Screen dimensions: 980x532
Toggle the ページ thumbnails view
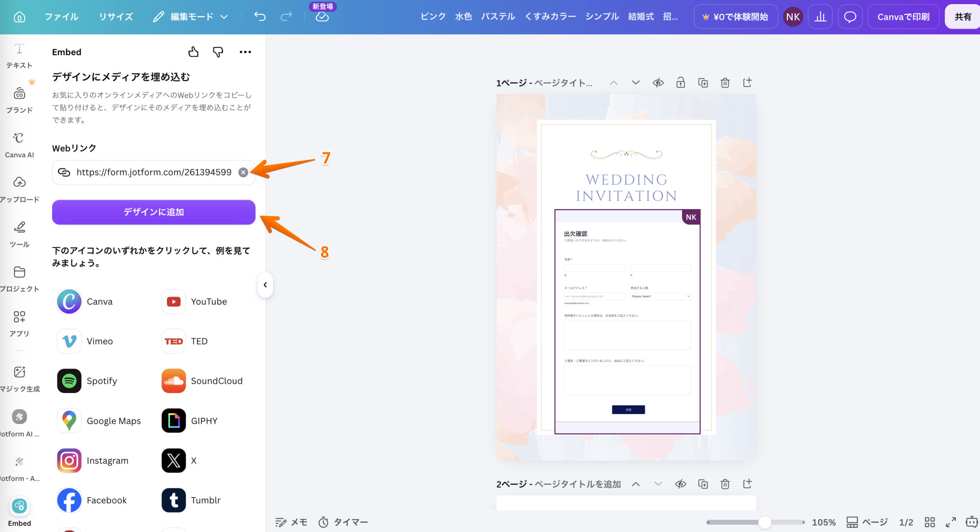[x=867, y=522]
